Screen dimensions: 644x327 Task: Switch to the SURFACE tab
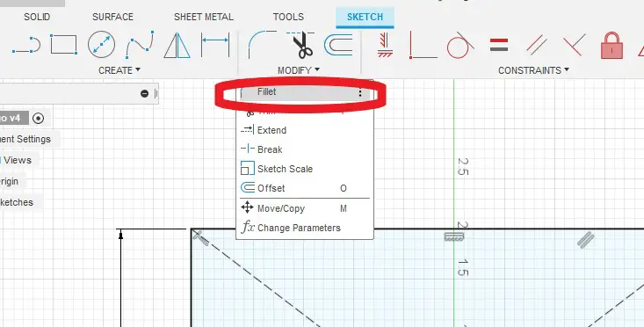point(112,17)
